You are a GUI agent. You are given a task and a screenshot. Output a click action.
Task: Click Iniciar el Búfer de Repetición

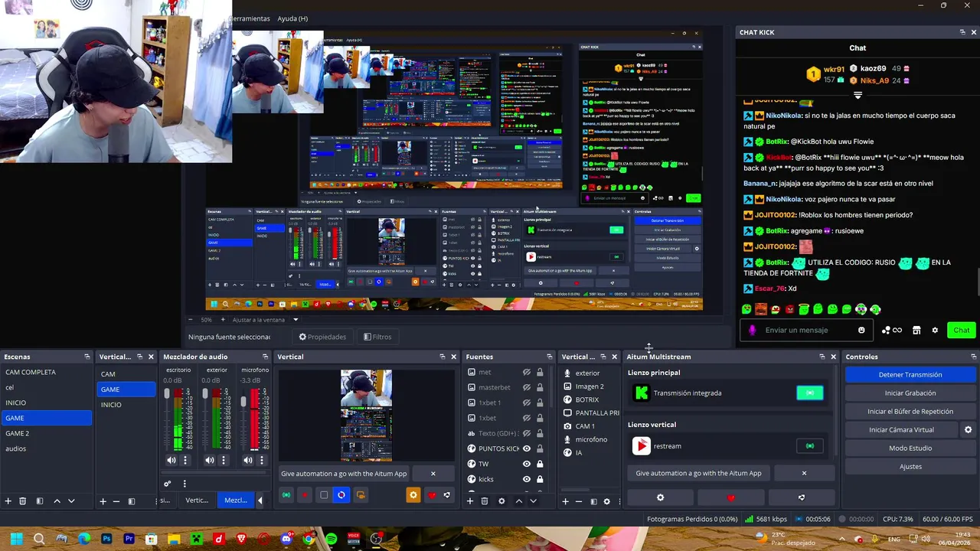910,412
